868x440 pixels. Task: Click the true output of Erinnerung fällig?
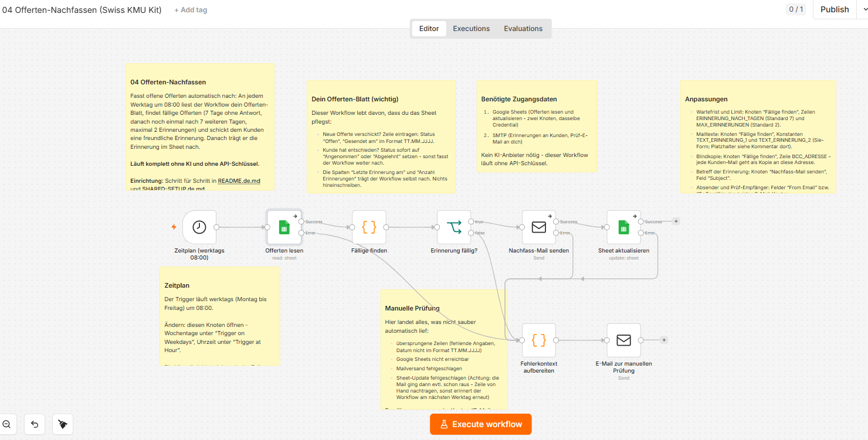coord(471,221)
